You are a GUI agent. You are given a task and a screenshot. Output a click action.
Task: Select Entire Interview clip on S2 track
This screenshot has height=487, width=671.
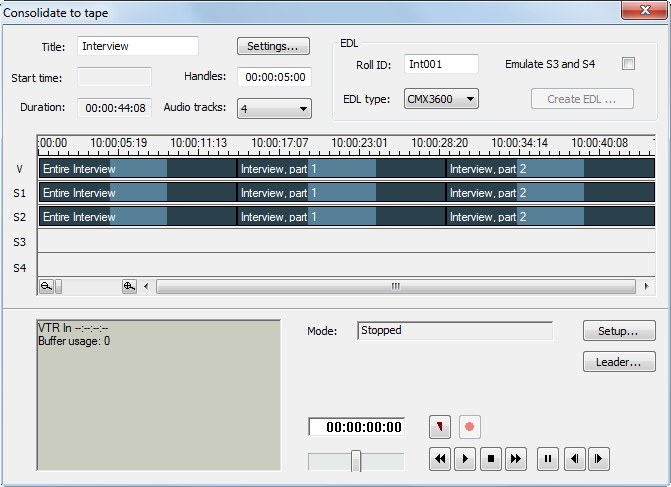[138, 217]
